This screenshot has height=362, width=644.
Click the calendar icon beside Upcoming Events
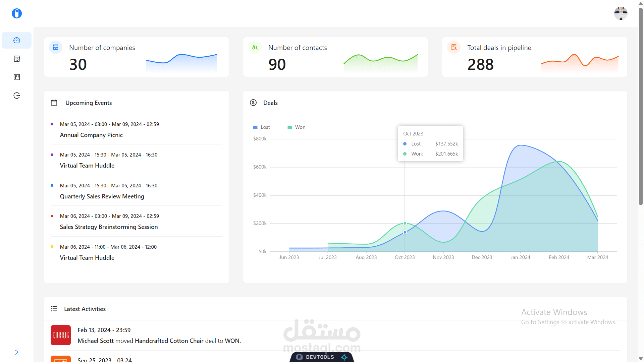pos(54,103)
